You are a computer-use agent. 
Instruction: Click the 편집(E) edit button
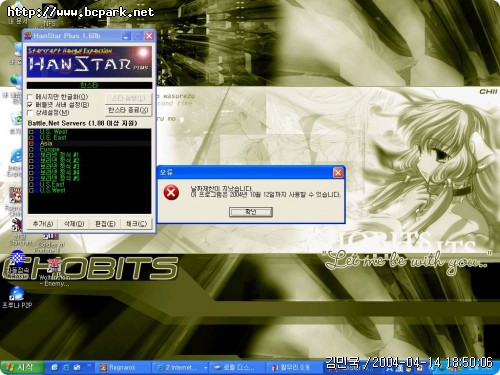coord(105,224)
